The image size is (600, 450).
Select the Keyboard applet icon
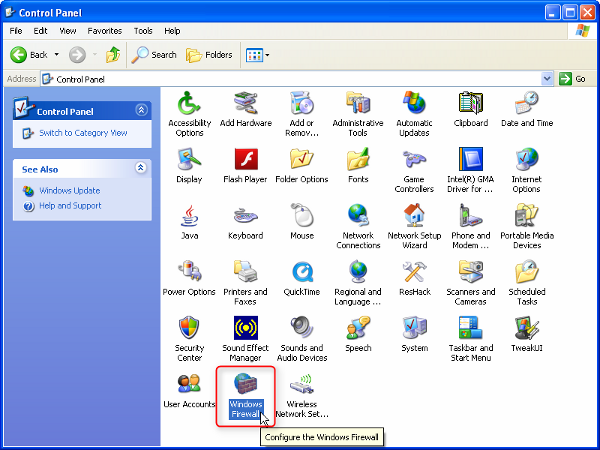tap(246, 216)
